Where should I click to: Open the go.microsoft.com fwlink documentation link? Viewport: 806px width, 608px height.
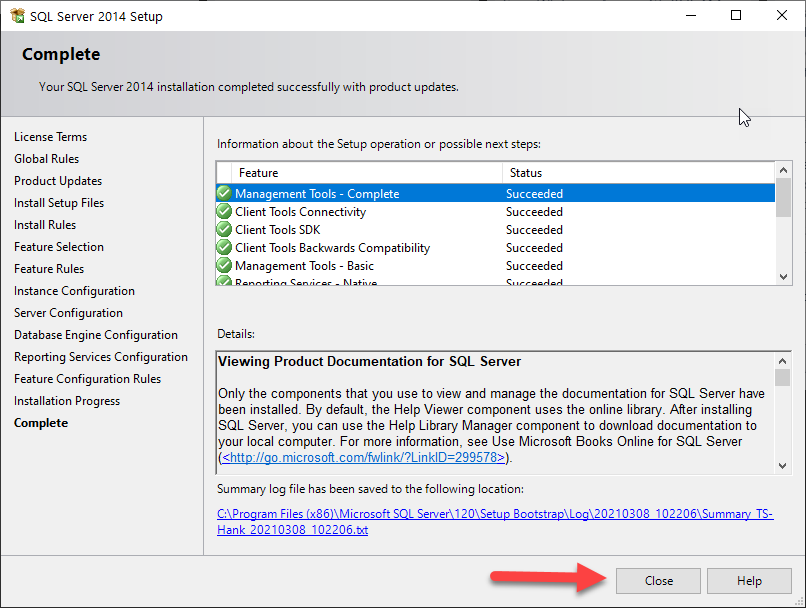point(363,457)
